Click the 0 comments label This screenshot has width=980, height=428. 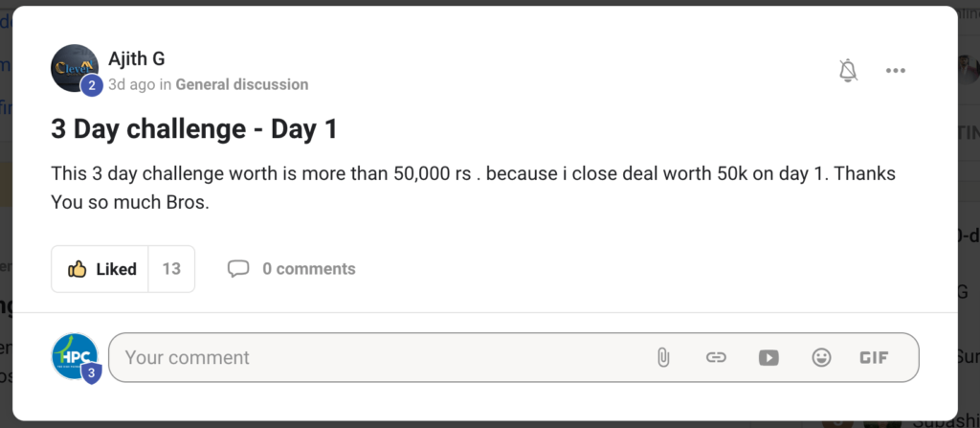pyautogui.click(x=308, y=269)
